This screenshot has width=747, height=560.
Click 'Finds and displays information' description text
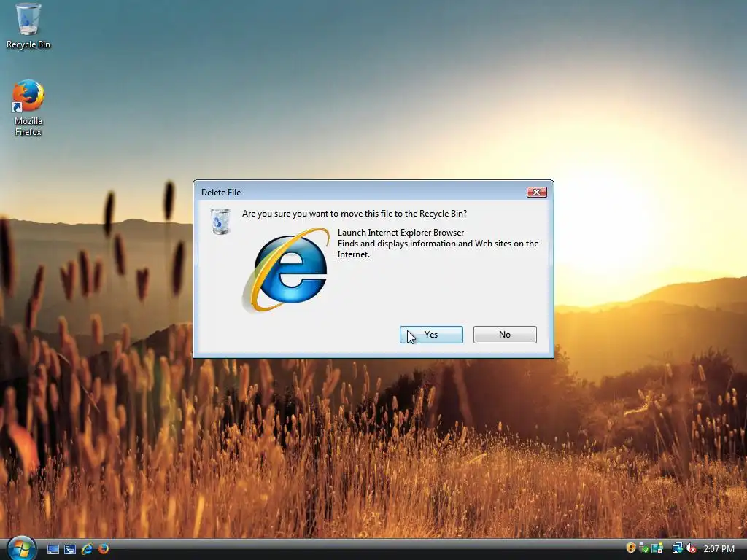[438, 249]
